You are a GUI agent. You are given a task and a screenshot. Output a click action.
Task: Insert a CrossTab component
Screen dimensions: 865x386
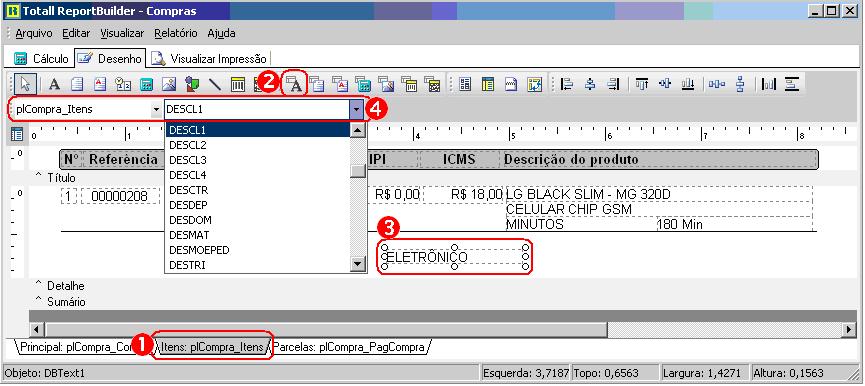[x=535, y=84]
